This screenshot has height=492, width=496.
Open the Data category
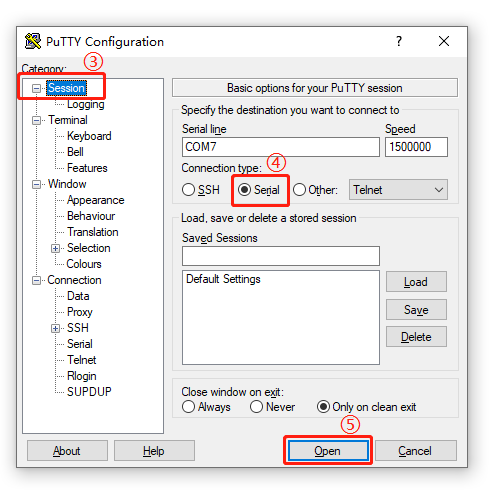point(78,296)
